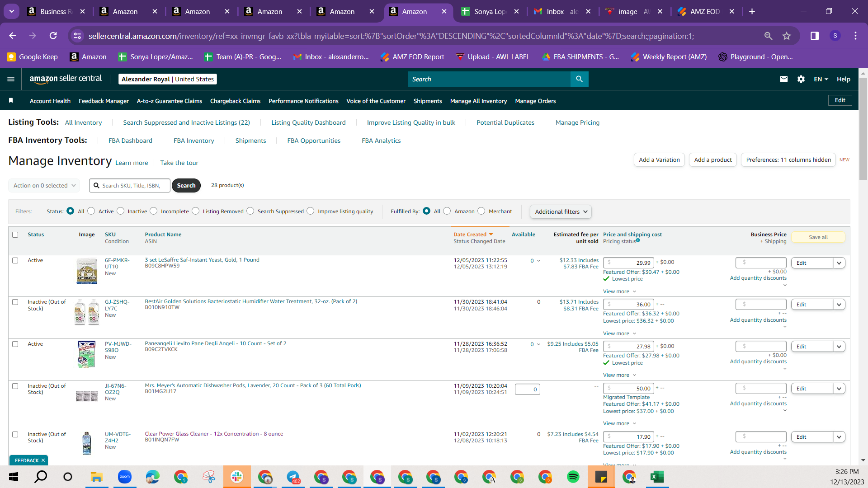Screen dimensions: 868x488
Task: Expand the Additional filters dropdown
Action: [561, 211]
